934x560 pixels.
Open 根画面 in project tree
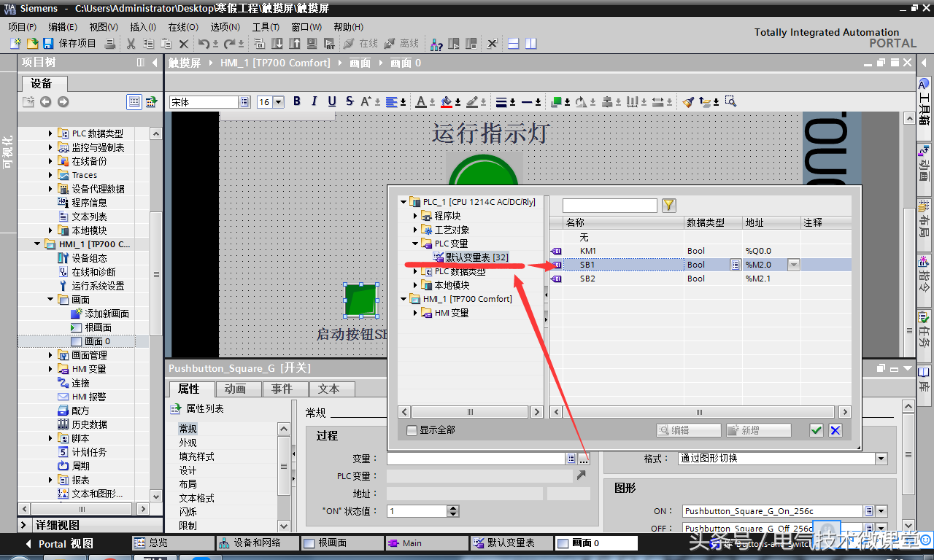pos(98,327)
